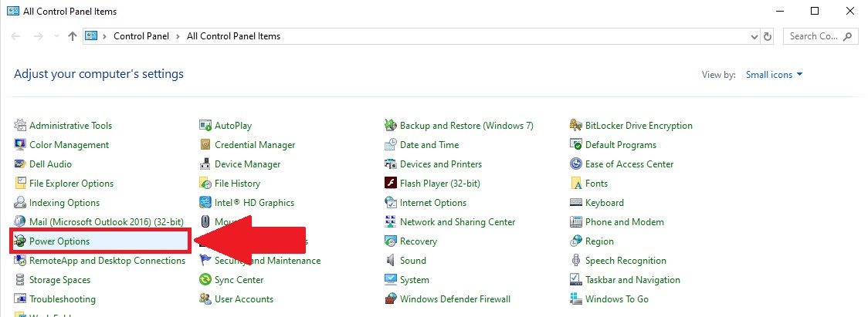868x317 pixels.
Task: Open the Credential Manager link
Action: tap(255, 145)
